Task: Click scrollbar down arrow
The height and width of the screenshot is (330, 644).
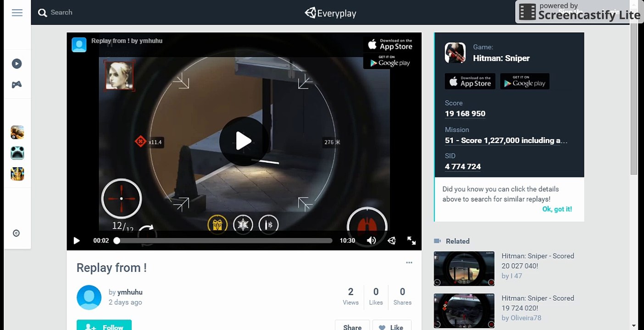Action: tap(634, 326)
